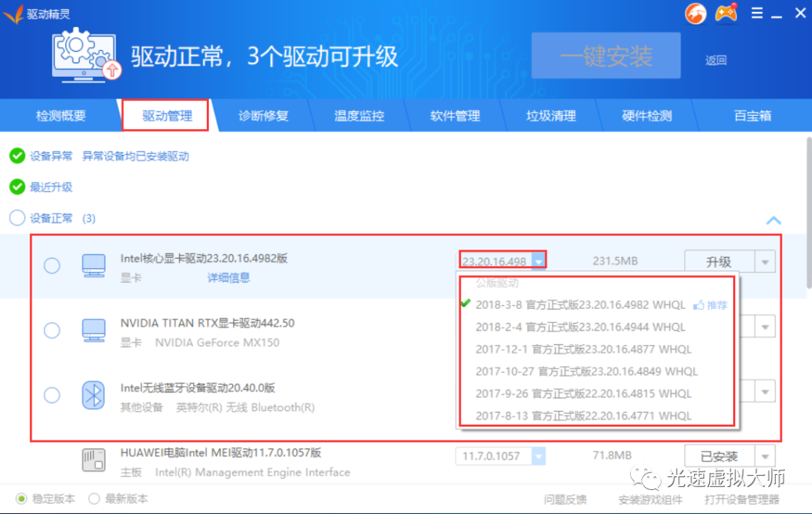Select the NVIDIA TITAN RTX row radio
The height and width of the screenshot is (514, 812).
coord(52,330)
